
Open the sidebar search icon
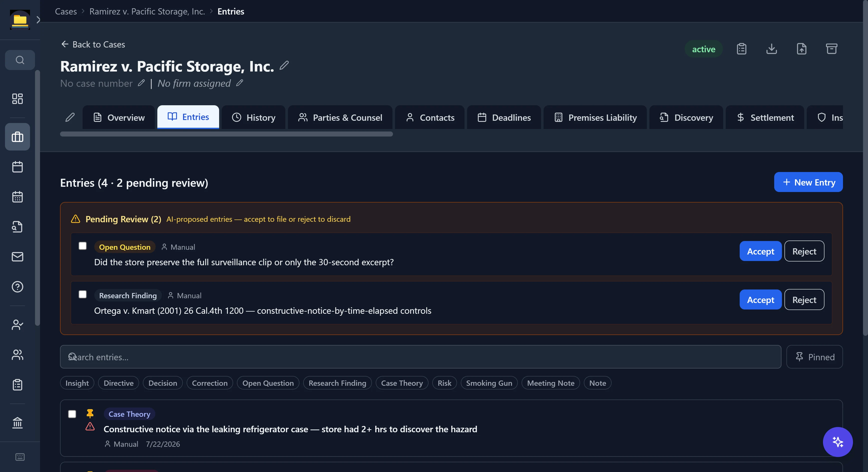pos(20,60)
